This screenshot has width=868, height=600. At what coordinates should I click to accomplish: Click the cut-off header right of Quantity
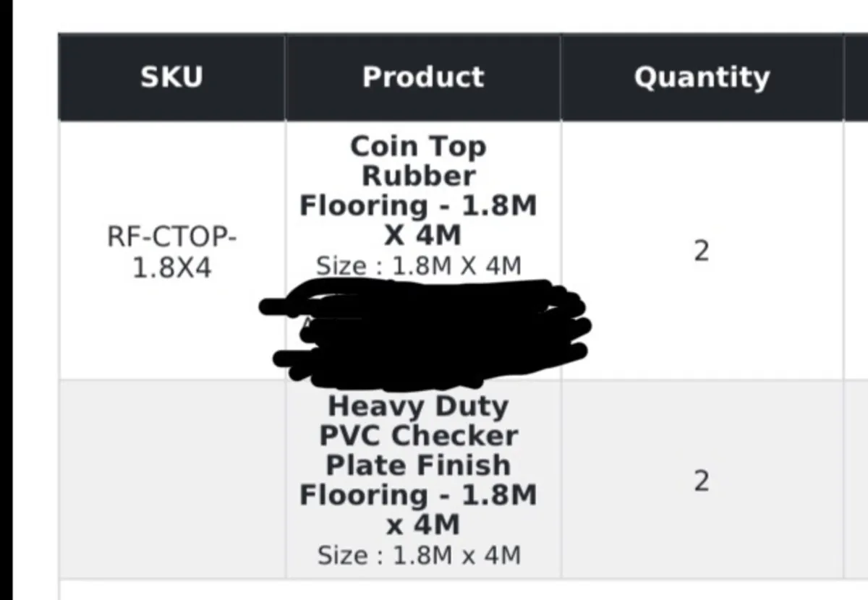coord(856,77)
